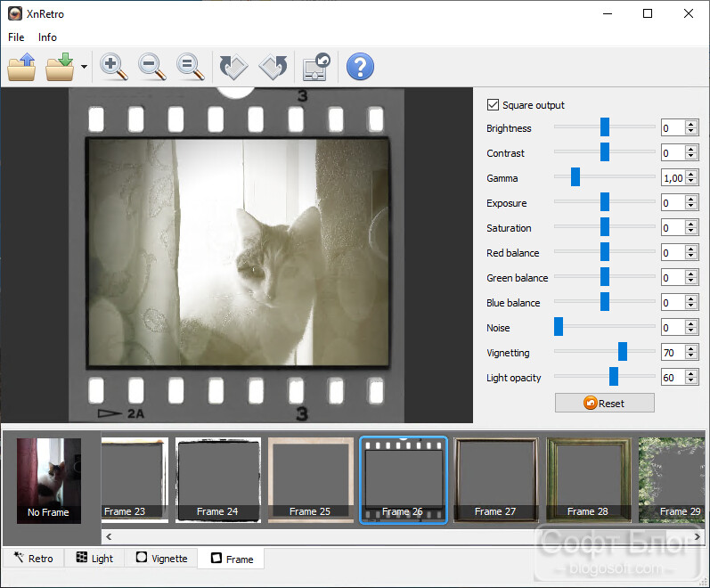Expand the save options dropdown arrow
The image size is (710, 588).
click(85, 67)
